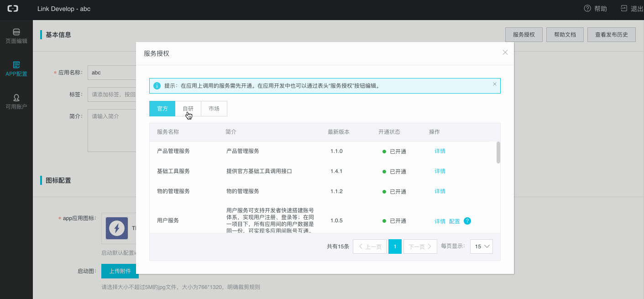644x299 pixels.
Task: Focus the 标签 input field
Action: [x=112, y=94]
